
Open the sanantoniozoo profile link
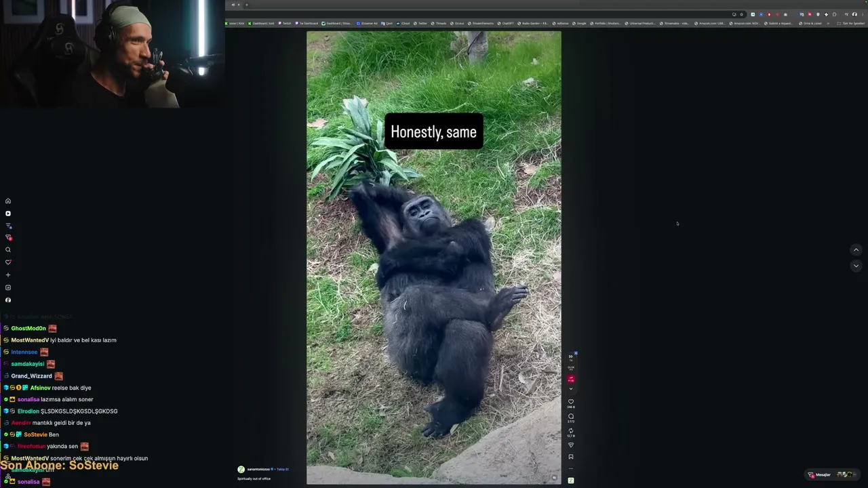click(x=258, y=469)
